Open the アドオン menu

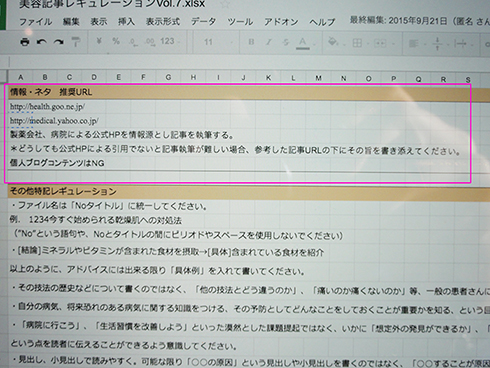coord(281,22)
